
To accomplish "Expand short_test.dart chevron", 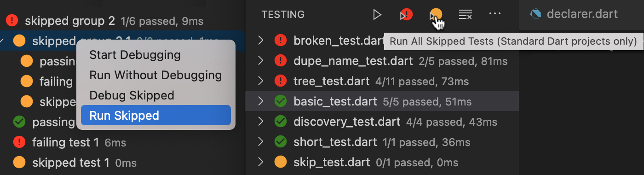I will pyautogui.click(x=261, y=142).
